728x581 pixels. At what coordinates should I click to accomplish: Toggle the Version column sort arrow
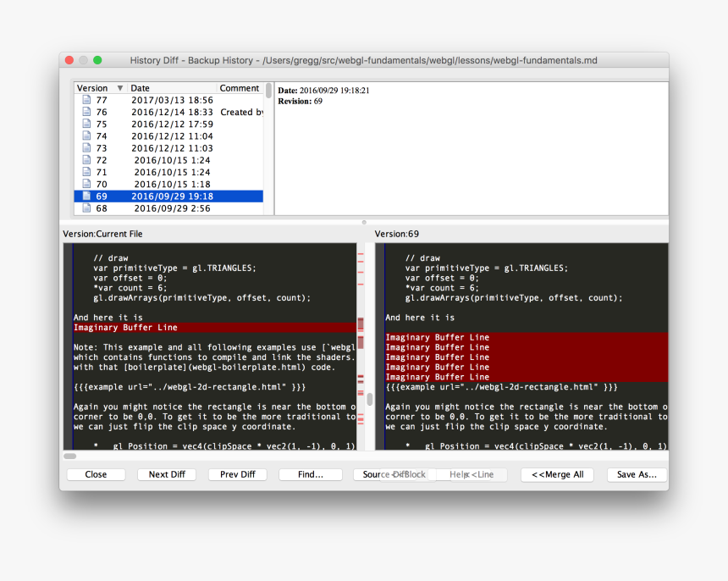click(119, 88)
